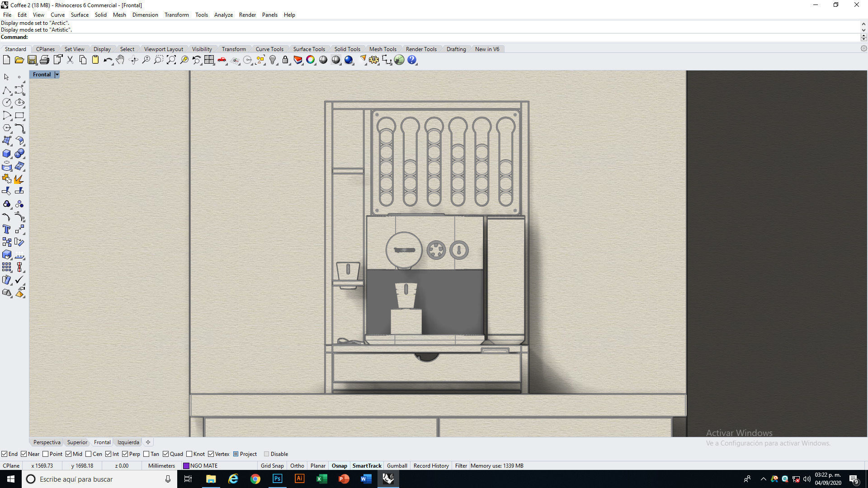Click the blue Box solid tool
The width and height of the screenshot is (868, 488).
coord(7,154)
